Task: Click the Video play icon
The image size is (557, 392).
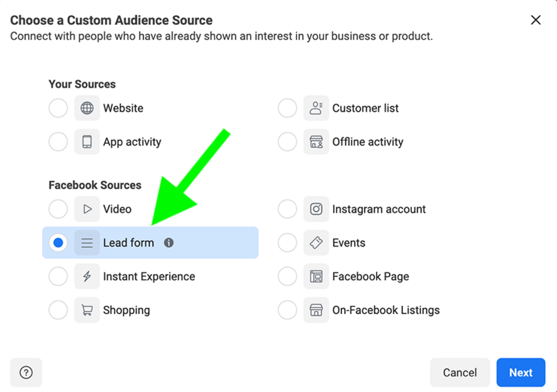Action: pos(87,209)
